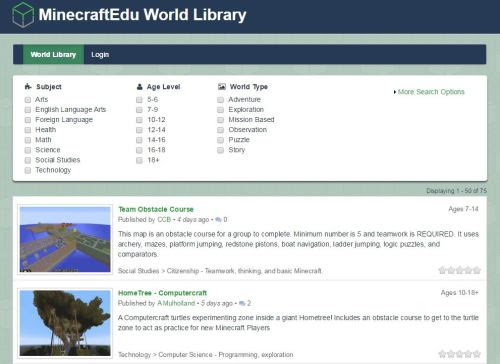Image resolution: width=500 pixels, height=364 pixels.
Task: Open the World Library tab
Action: click(x=53, y=54)
